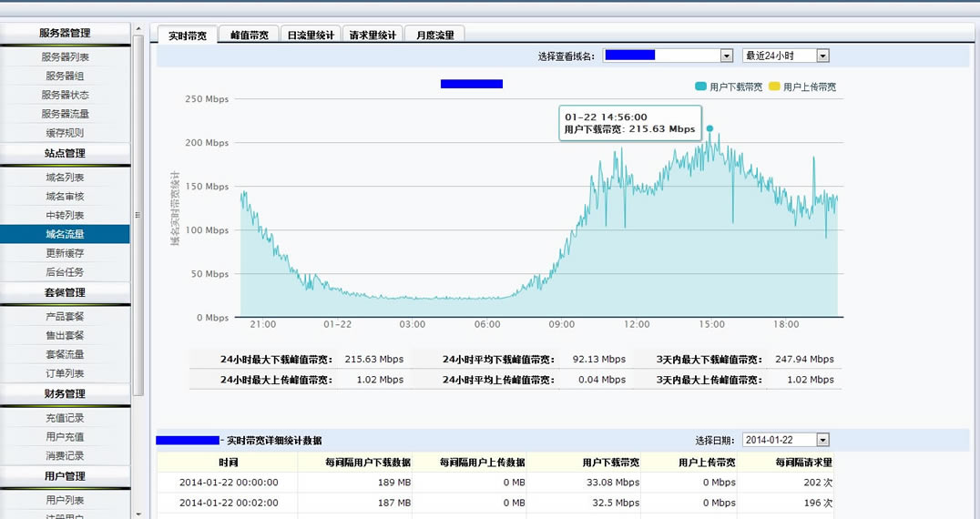Select row 2014-01-22 00:02:00
Screen dimensions: 980x519
[495, 503]
